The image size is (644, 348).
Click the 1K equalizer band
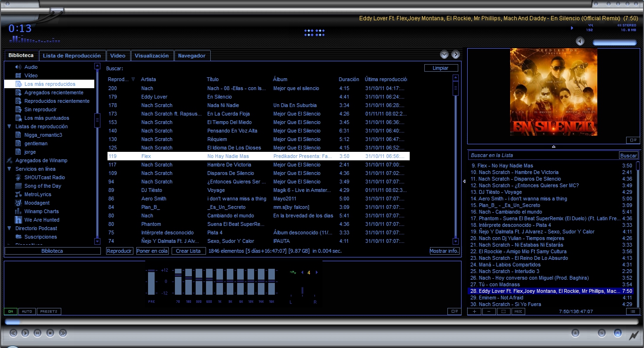pyautogui.click(x=220, y=282)
